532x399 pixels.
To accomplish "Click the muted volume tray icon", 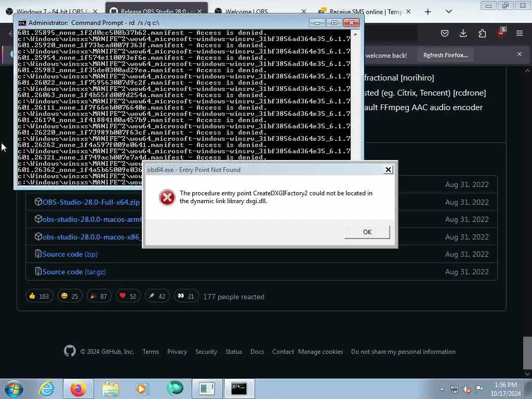I will (467, 390).
